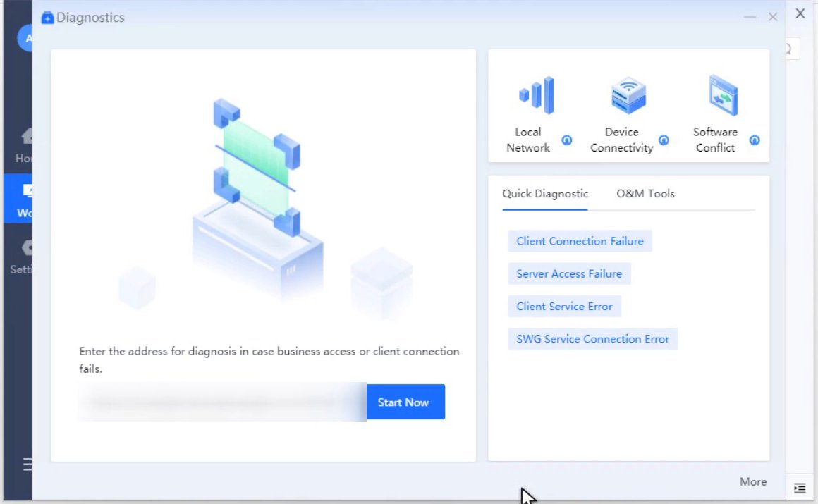Click the user avatar in sidebar
The image size is (818, 504).
[x=25, y=38]
